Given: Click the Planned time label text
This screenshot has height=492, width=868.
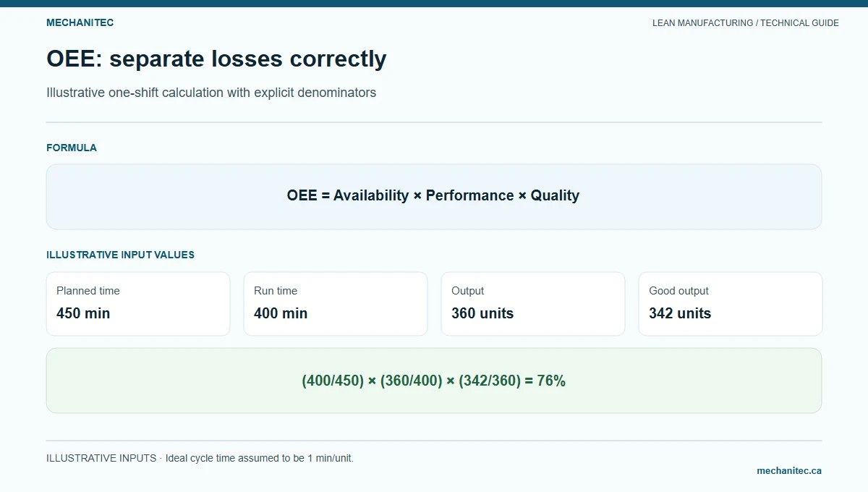Looking at the screenshot, I should tap(88, 291).
